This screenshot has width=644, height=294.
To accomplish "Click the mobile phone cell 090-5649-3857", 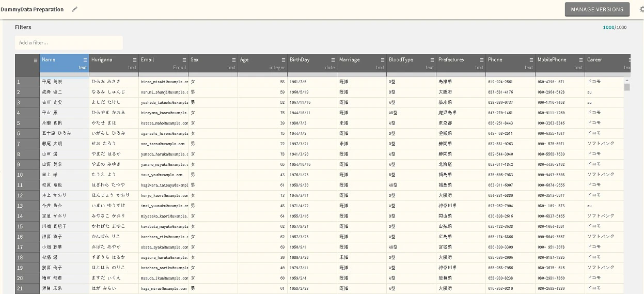I will (x=560, y=237).
